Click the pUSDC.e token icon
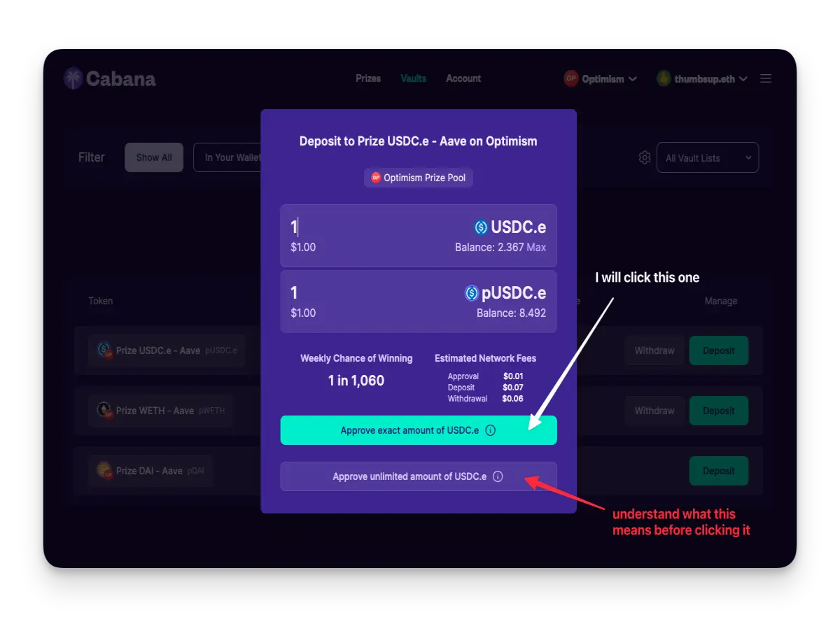The height and width of the screenshot is (617, 840). (472, 293)
